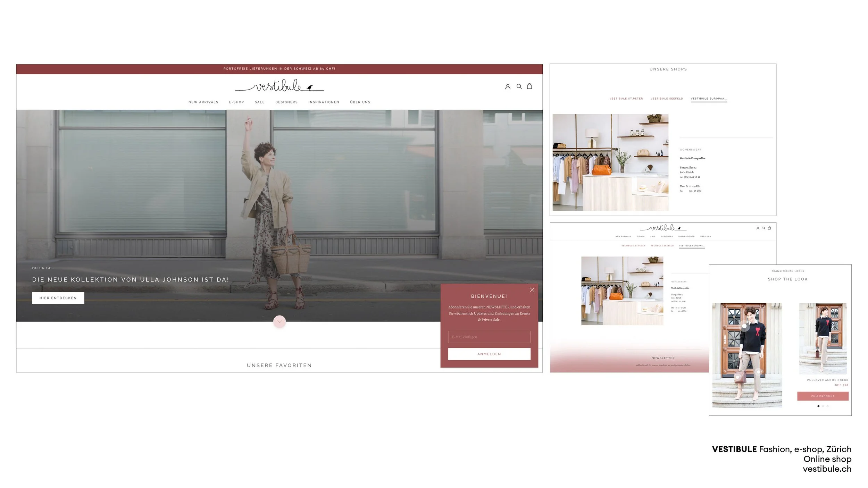Select VESTIBULE EUROPAA... tab in Unsere Shops
868x488 pixels.
coord(709,99)
